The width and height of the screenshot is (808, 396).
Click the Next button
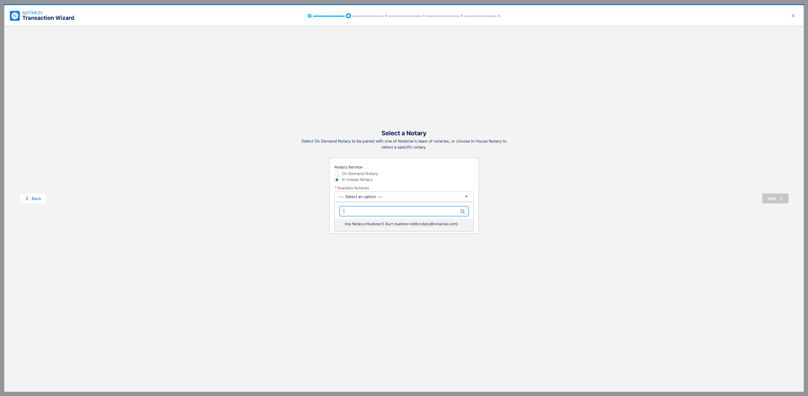775,199
